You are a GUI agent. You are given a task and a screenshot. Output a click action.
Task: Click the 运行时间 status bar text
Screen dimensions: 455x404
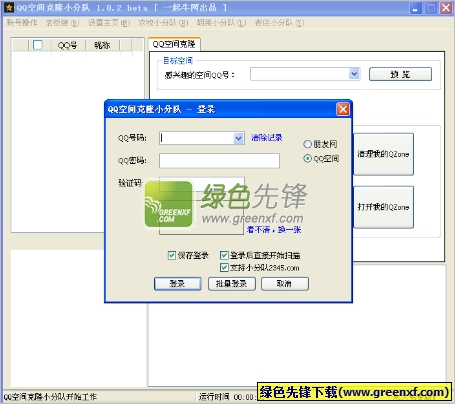(x=214, y=397)
